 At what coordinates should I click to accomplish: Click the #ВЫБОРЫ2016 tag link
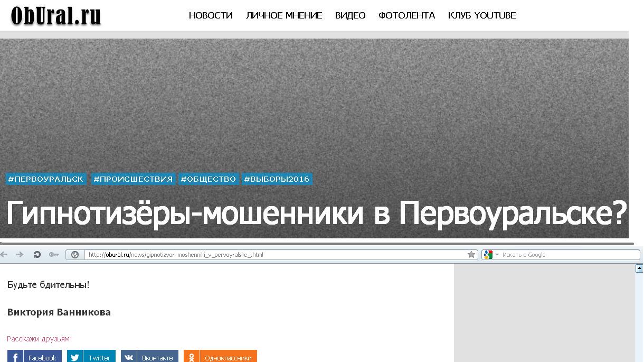277,179
